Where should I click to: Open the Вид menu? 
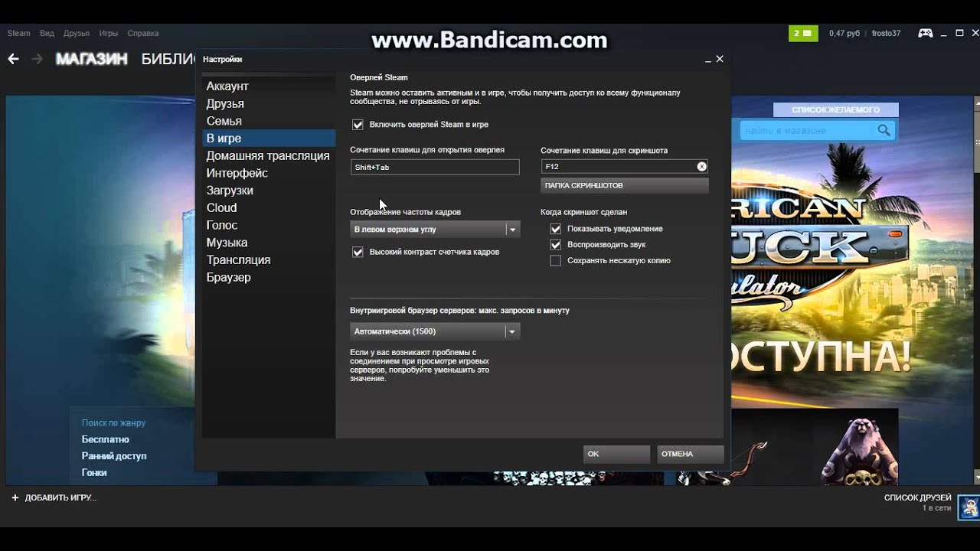[x=47, y=34]
